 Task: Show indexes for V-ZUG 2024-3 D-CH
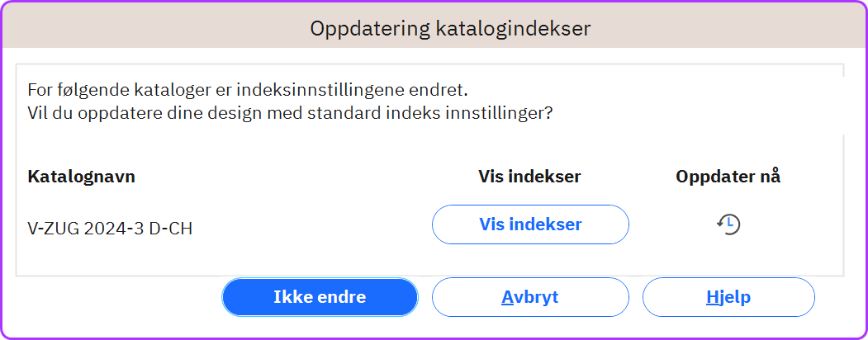pyautogui.click(x=530, y=224)
